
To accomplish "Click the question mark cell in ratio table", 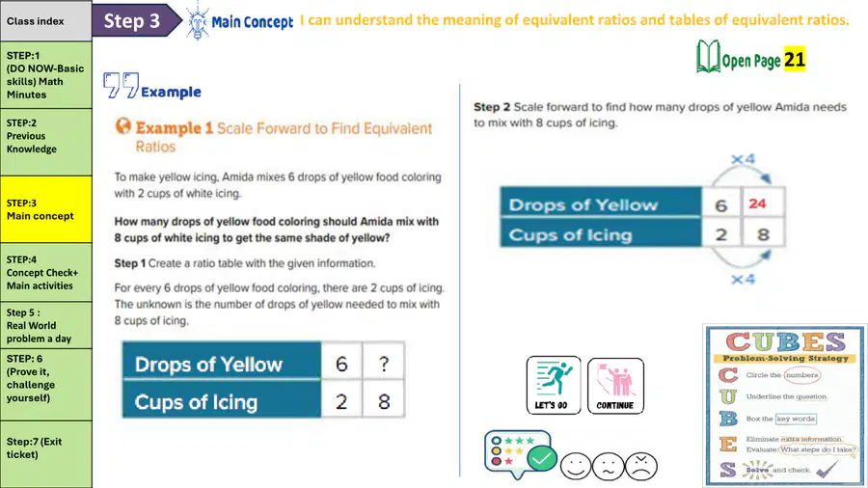I will 384,364.
